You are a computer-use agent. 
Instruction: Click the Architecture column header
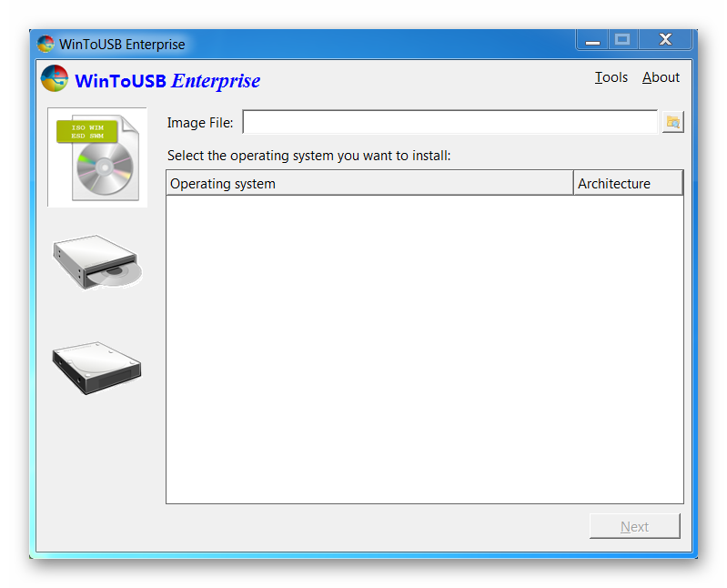point(628,183)
